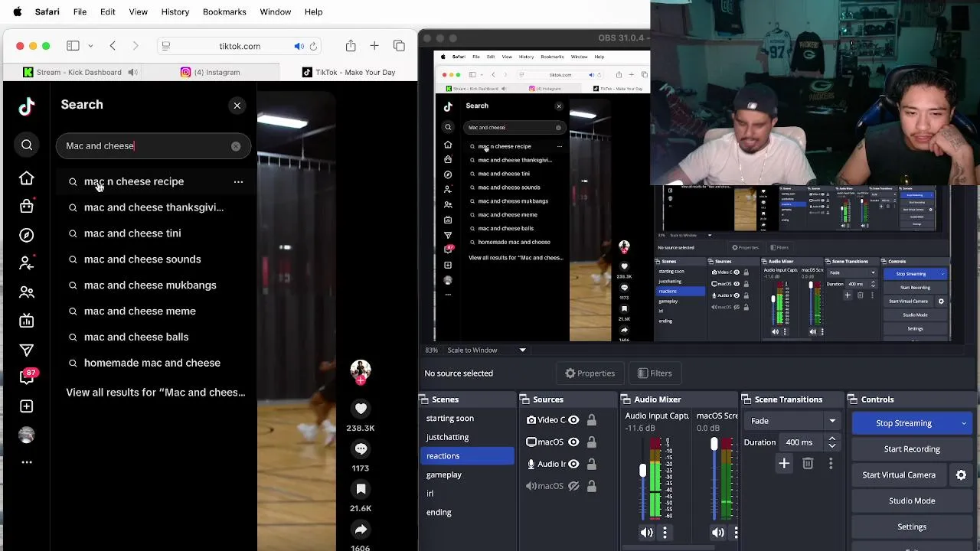Reload the tiktok.com page
The image size is (980, 551).
click(313, 47)
